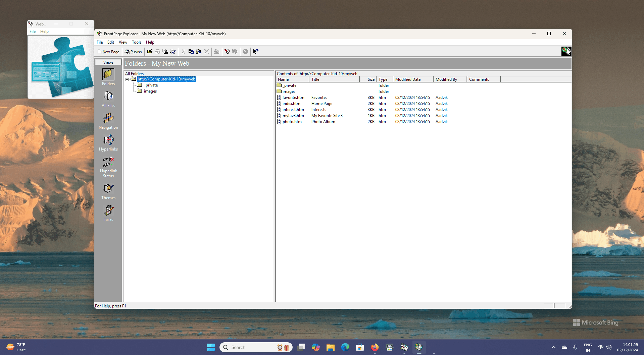Viewport: 644px width, 355px height.
Task: Open Microsoft Store from the taskbar
Action: point(360,347)
